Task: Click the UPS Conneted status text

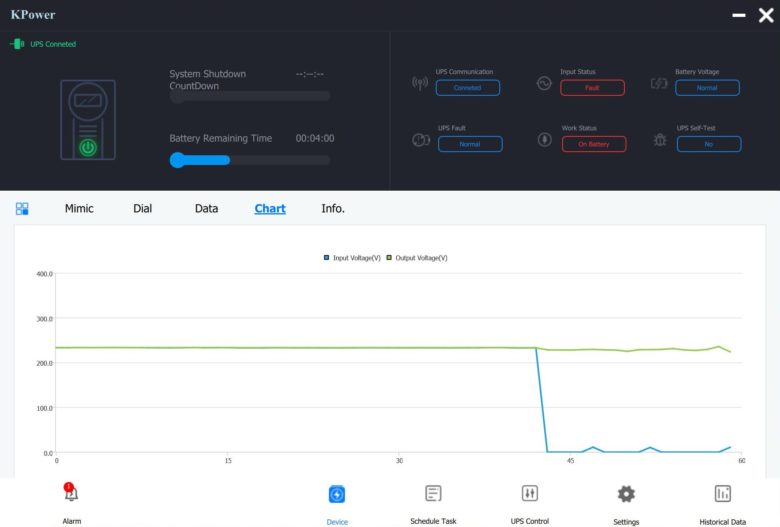Action: tap(53, 44)
